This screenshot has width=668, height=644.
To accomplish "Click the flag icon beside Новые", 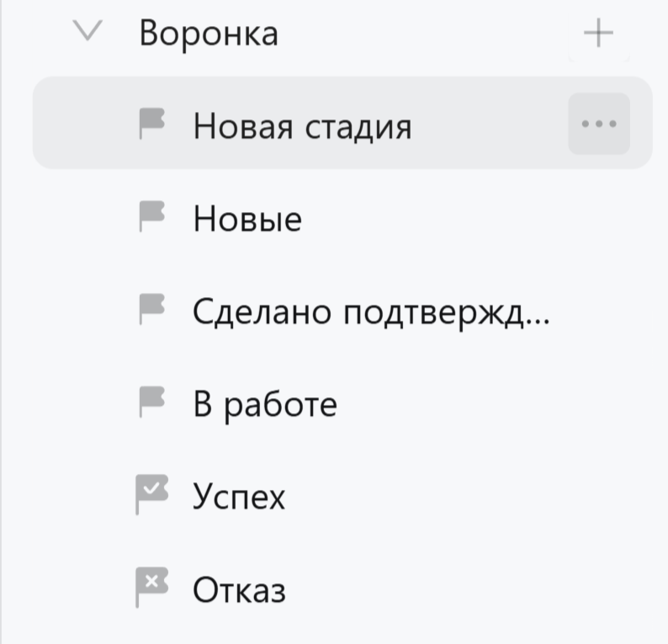I will pyautogui.click(x=151, y=216).
